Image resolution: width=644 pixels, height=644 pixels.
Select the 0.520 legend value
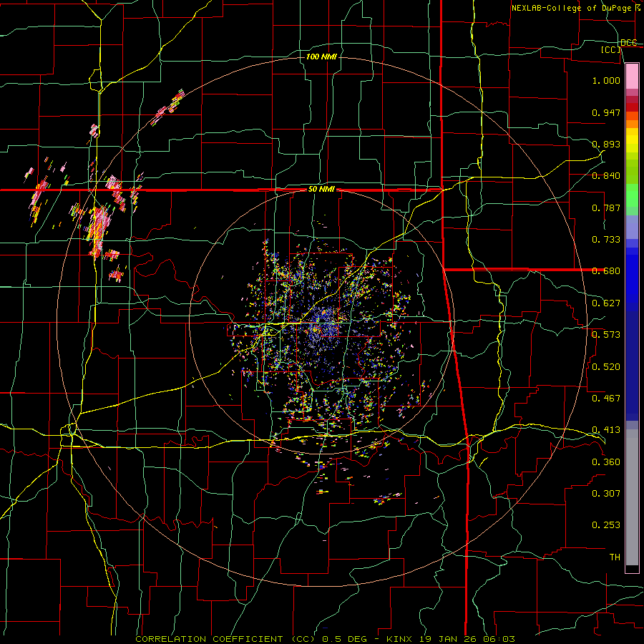tap(606, 367)
